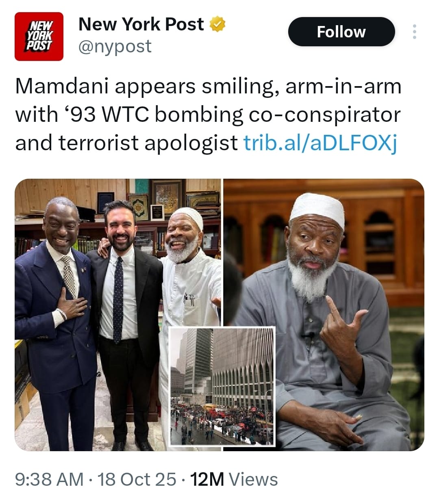Screen dimensions: 439x504
Task: Click the white kufi cap in right photo
Action: click(317, 209)
